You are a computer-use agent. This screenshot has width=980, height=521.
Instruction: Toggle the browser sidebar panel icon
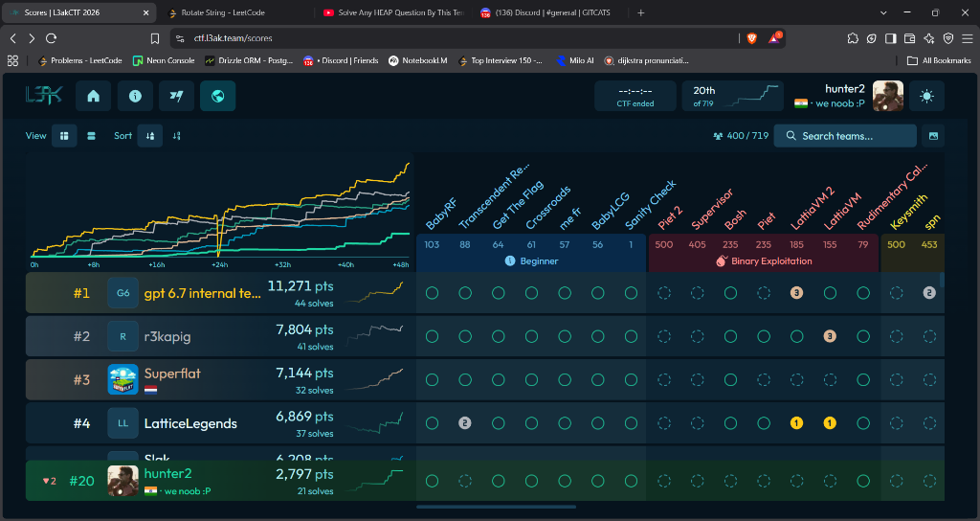[891, 38]
